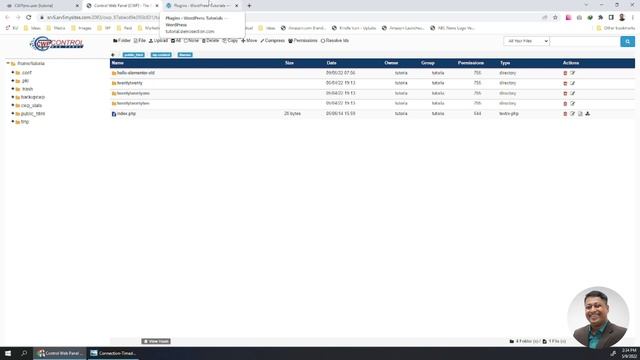Click the View trash button
This screenshot has height=360, width=640.
point(156,341)
